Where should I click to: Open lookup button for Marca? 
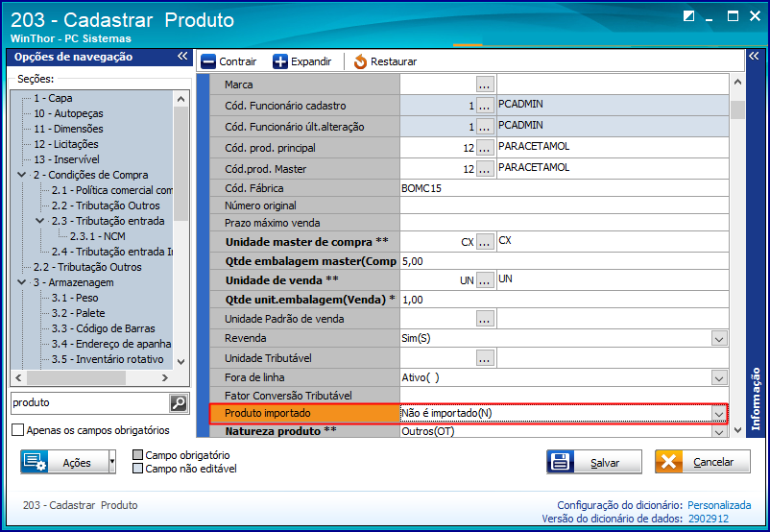(x=485, y=84)
